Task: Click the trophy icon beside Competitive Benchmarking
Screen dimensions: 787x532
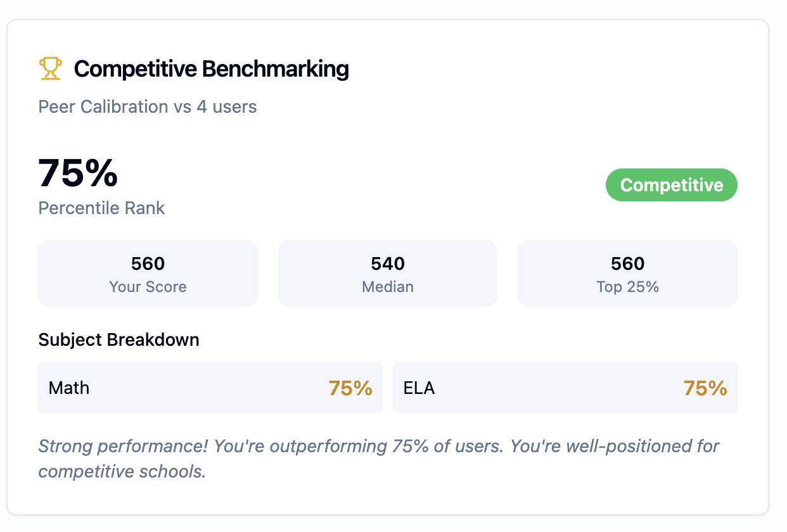Action: (51, 68)
